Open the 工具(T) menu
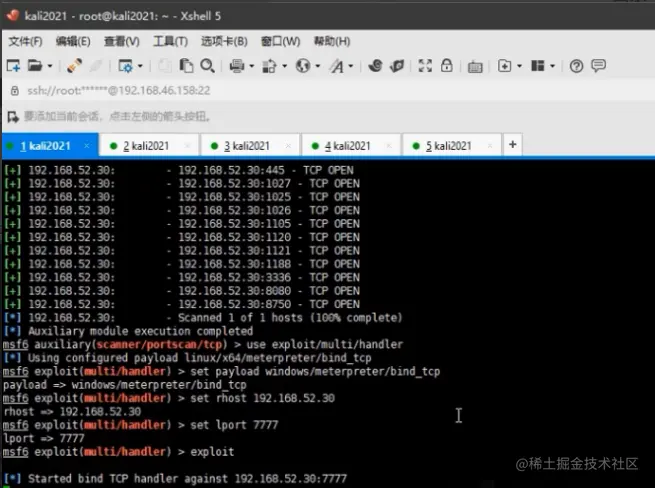The height and width of the screenshot is (488, 655). 170,41
